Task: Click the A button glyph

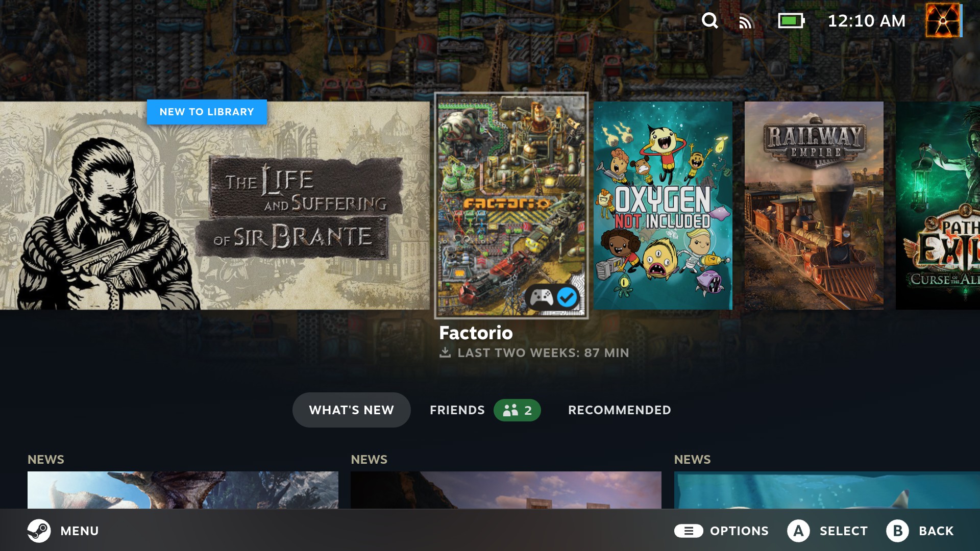Action: coord(798,531)
